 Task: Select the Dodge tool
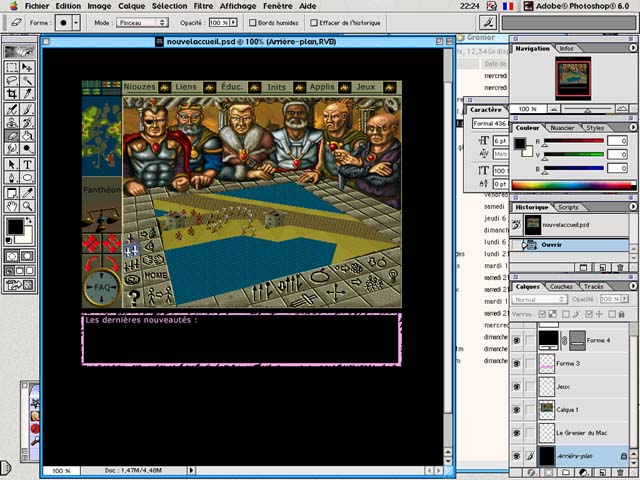pos(27,149)
